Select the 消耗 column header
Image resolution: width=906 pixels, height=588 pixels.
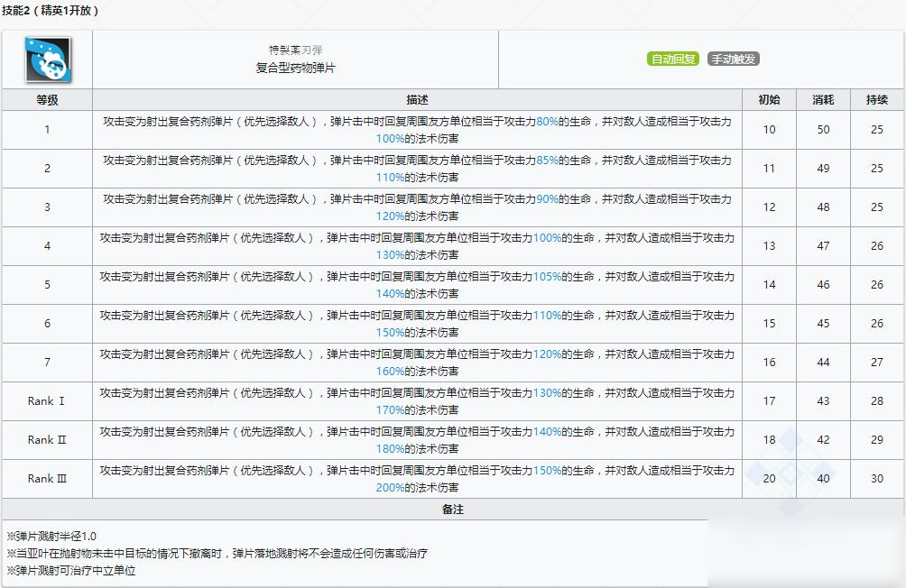[x=823, y=100]
